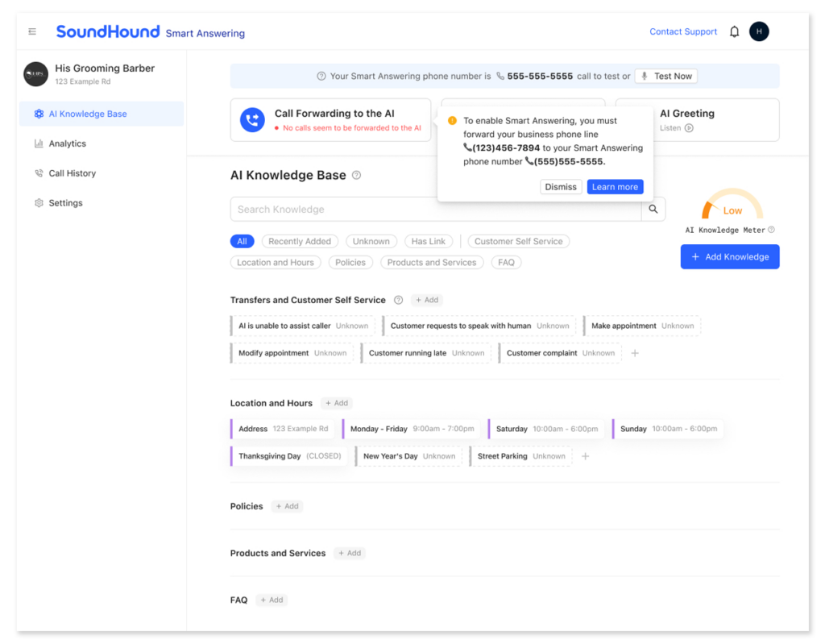Image resolution: width=825 pixels, height=644 pixels.
Task: Select the Policies filter chip
Action: (350, 262)
